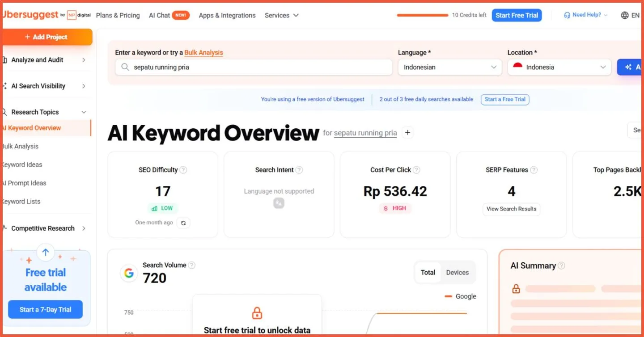The image size is (644, 337).
Task: Click the AI Summary help icon
Action: click(x=561, y=265)
